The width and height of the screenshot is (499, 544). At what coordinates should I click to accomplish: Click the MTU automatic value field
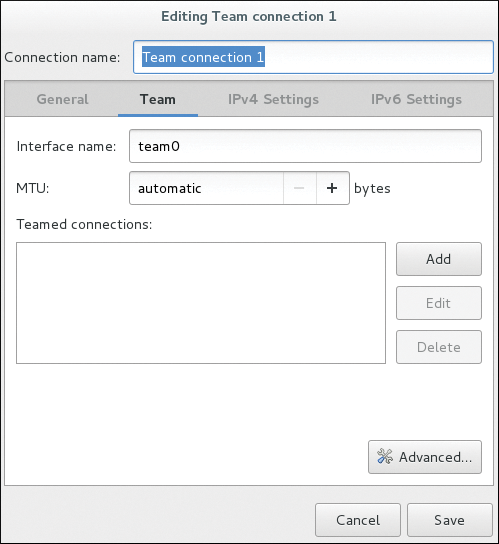coord(206,188)
